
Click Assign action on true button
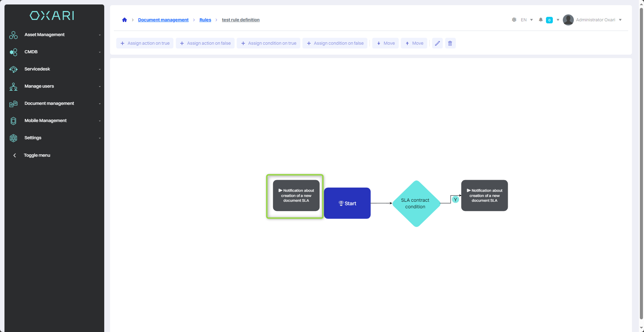(145, 43)
